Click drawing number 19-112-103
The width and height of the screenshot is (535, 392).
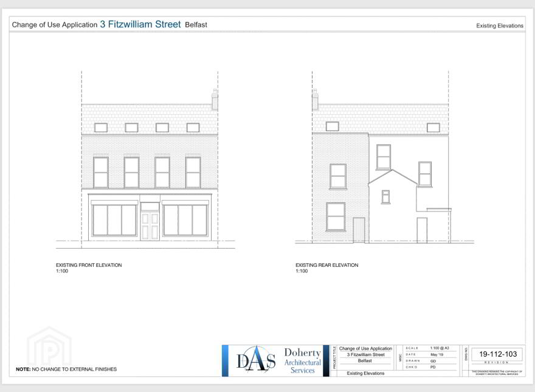coord(498,354)
